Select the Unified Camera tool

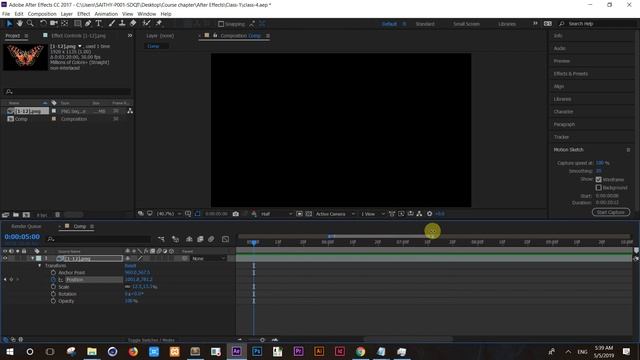[53, 24]
